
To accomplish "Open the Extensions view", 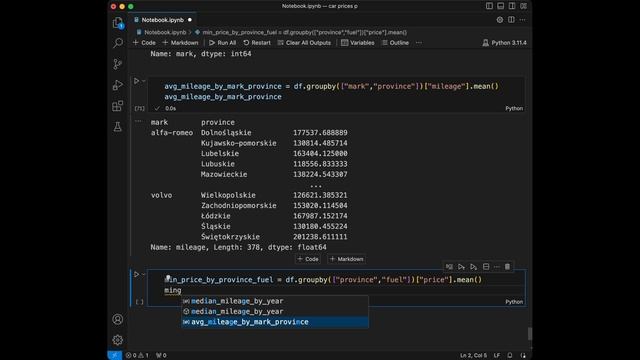I will click(x=118, y=106).
